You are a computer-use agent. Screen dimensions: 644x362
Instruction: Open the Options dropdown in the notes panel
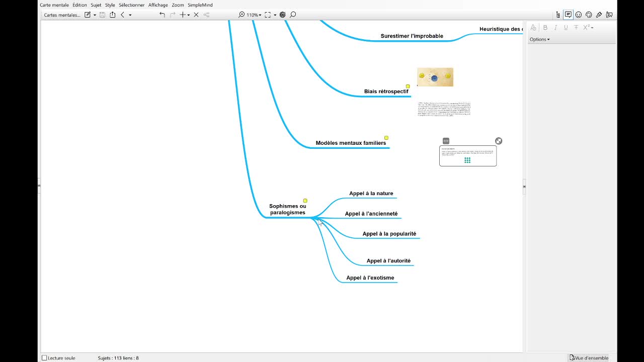(539, 39)
